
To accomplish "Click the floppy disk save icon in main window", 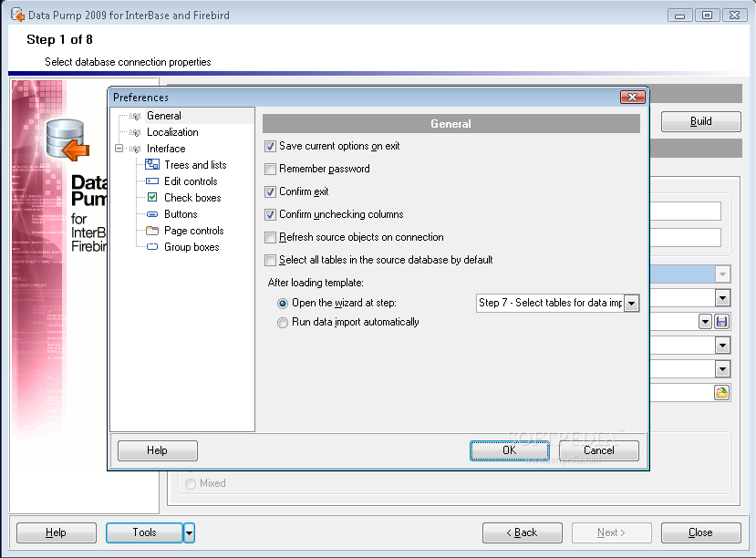I will pyautogui.click(x=721, y=322).
